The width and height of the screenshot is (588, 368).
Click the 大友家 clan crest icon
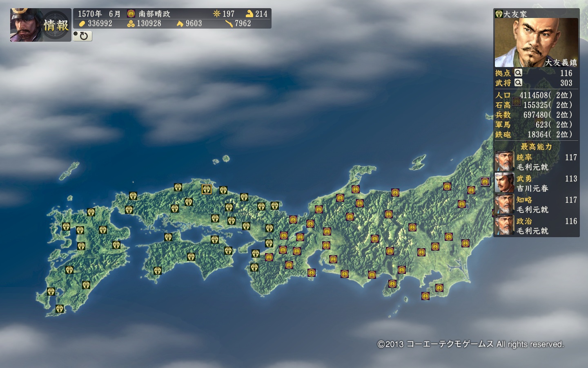point(499,14)
